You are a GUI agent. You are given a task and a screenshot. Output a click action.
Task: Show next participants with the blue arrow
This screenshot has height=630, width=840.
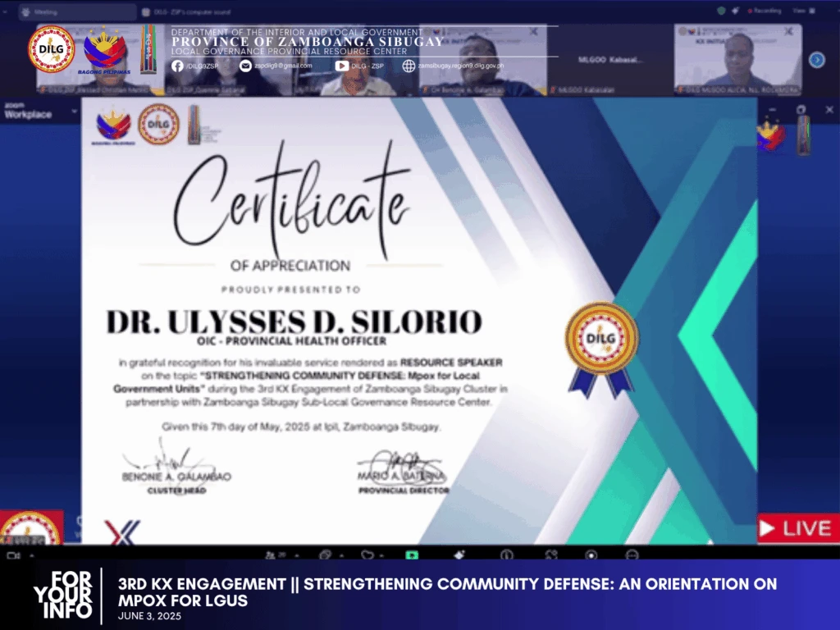coord(817,59)
